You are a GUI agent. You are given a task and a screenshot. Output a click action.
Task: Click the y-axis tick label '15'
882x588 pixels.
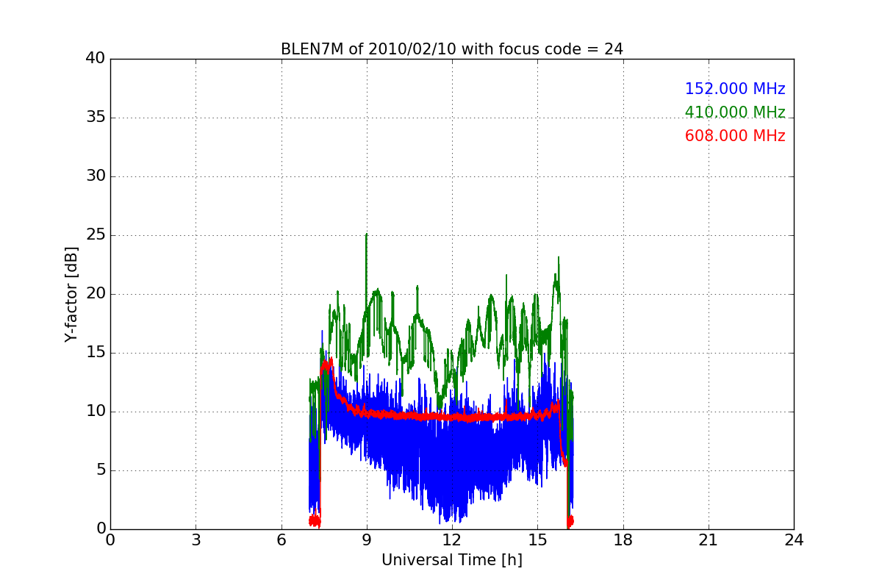pyautogui.click(x=96, y=353)
